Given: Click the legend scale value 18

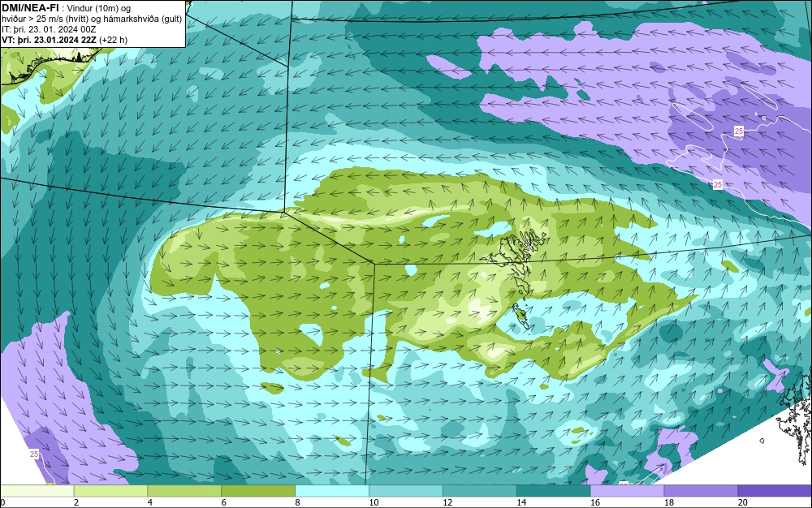Looking at the screenshot, I should [669, 502].
